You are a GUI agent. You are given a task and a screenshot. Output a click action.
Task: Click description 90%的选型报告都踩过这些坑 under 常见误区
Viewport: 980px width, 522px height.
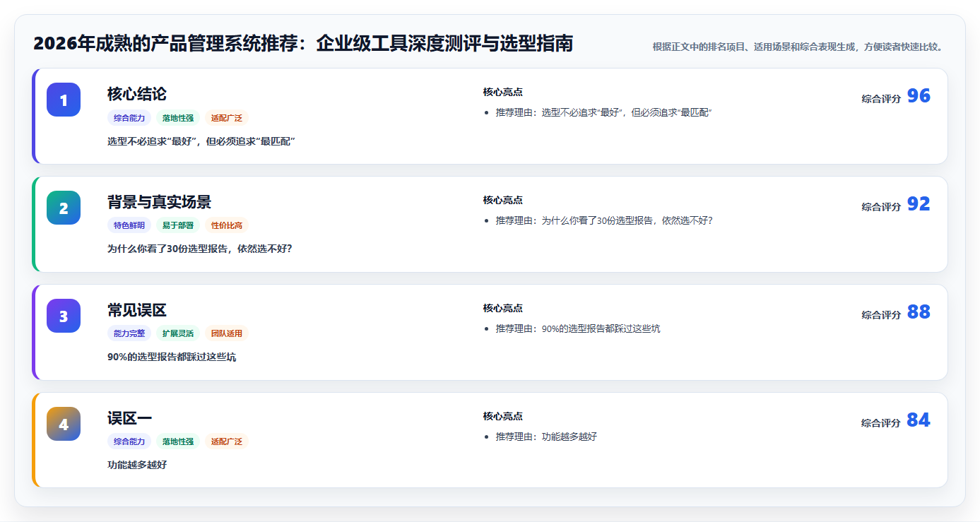172,357
